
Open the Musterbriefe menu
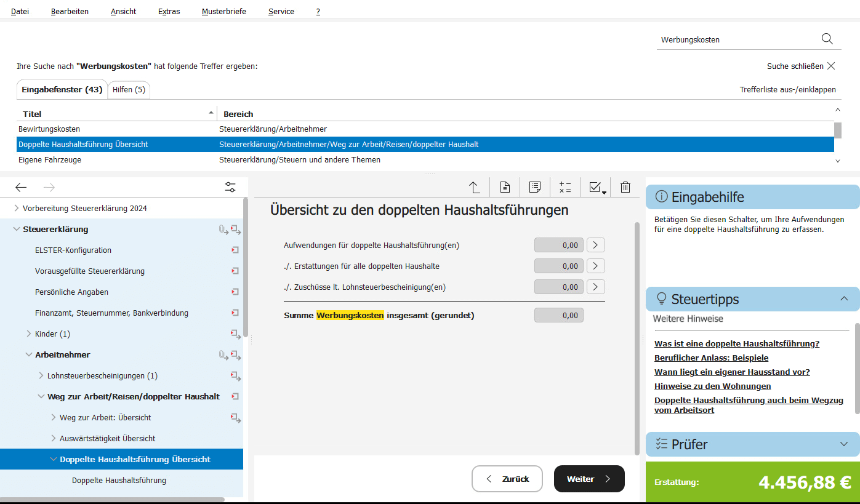tap(223, 11)
